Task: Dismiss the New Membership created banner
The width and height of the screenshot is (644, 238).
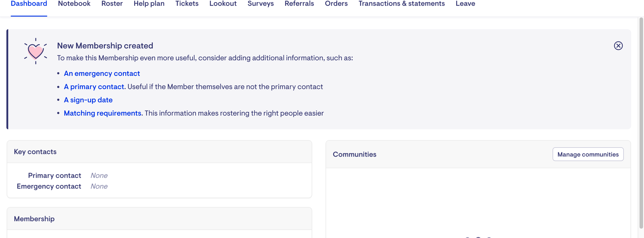Action: [618, 46]
